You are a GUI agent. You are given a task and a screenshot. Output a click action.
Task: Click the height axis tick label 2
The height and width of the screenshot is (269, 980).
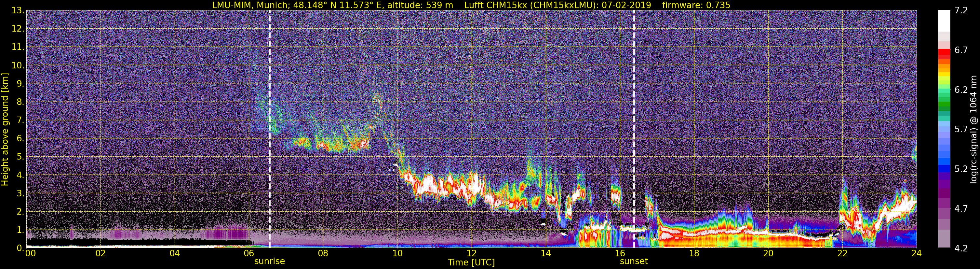[x=20, y=211]
